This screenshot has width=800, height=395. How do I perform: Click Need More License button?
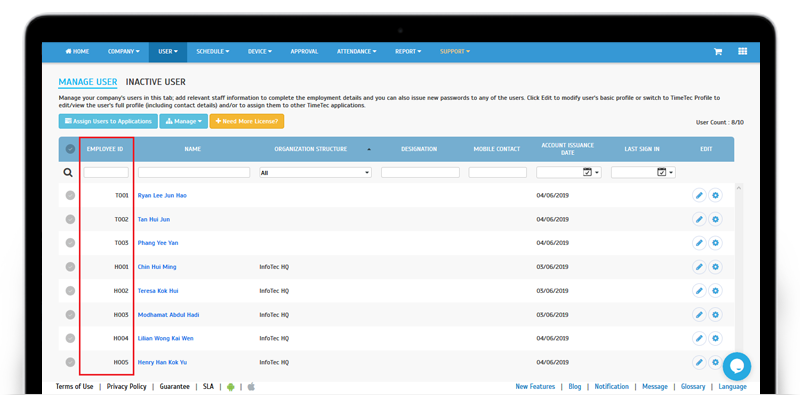point(247,121)
